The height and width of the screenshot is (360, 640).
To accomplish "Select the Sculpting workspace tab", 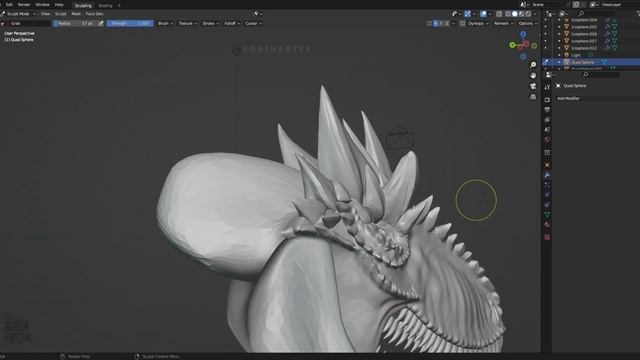I will [x=83, y=6].
